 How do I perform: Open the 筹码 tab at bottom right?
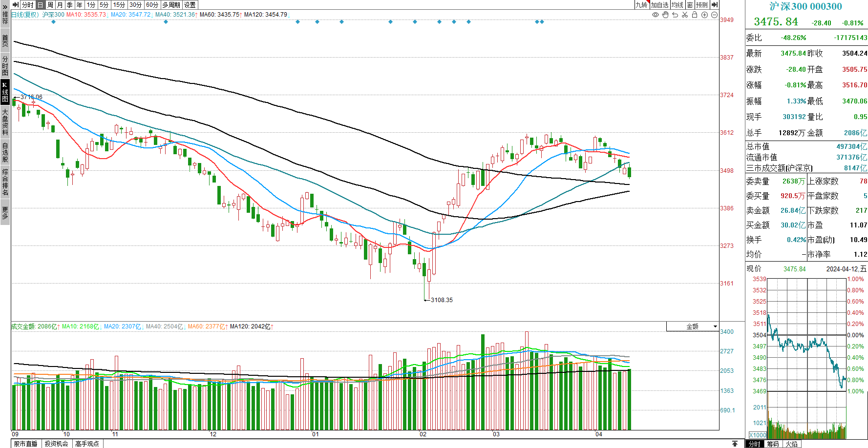pos(773,444)
